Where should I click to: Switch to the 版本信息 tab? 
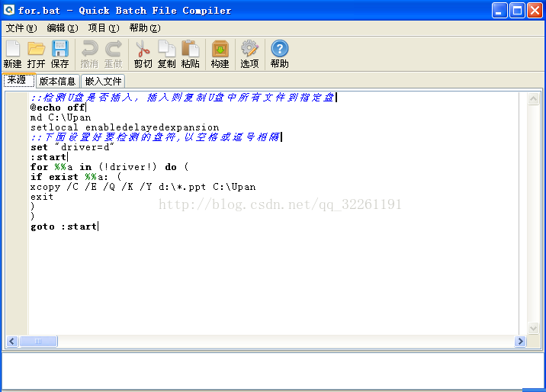pos(57,82)
